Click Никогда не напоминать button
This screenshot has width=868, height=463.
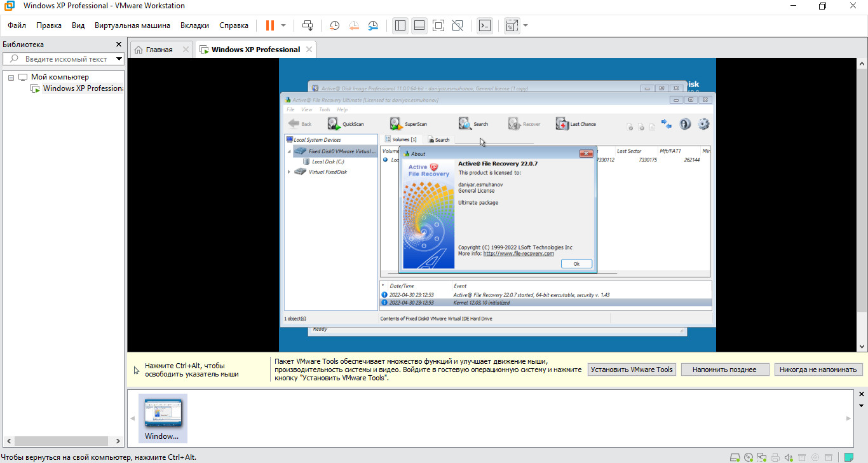[818, 370]
